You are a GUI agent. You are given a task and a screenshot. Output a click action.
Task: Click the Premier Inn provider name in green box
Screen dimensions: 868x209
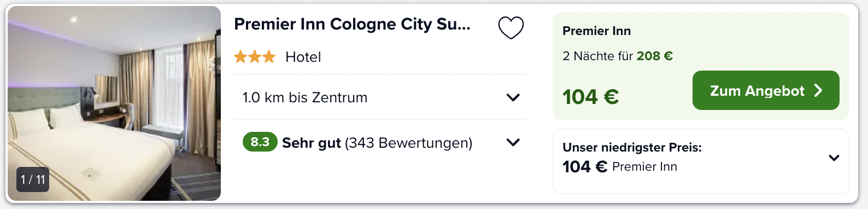point(596,31)
